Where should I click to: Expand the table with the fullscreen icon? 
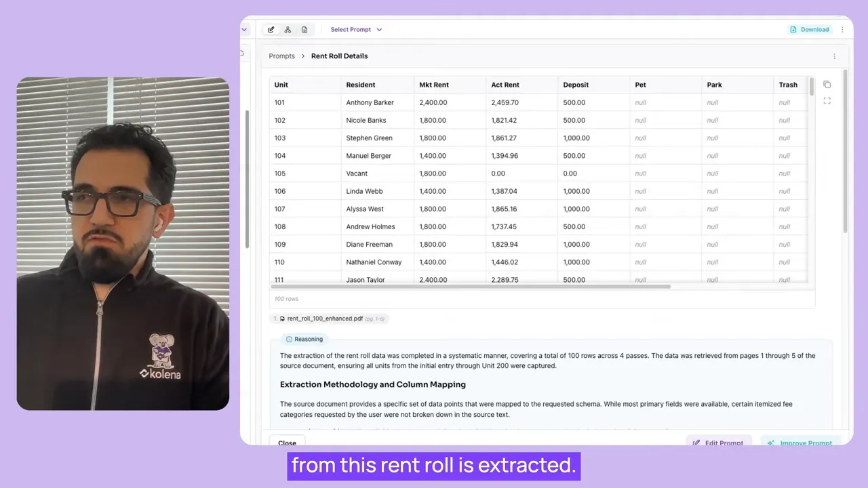click(827, 100)
